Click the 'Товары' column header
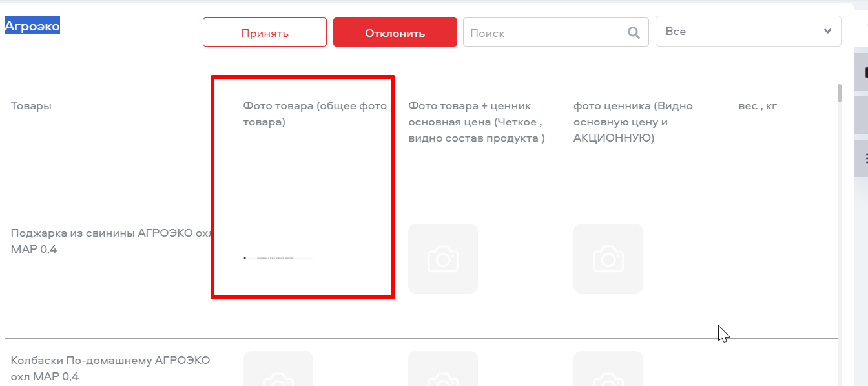Viewport: 868px width, 386px height. coord(31,105)
